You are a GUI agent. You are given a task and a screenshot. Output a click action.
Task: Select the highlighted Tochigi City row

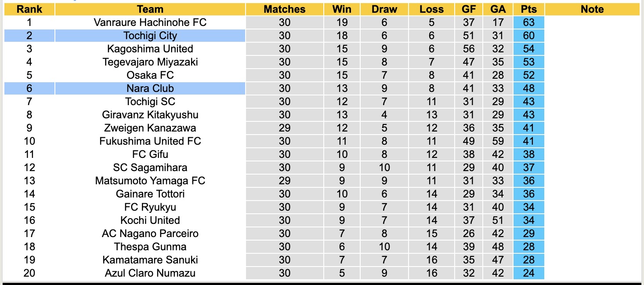[150, 36]
